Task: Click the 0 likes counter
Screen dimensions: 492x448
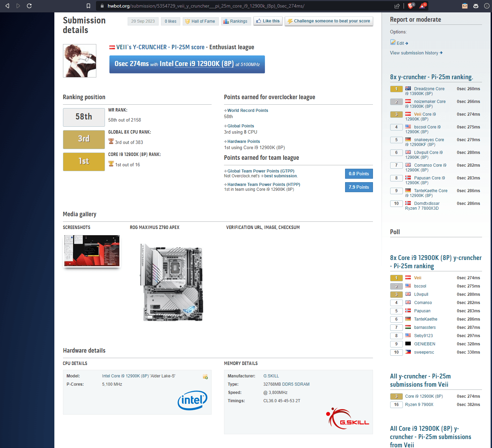Action: coord(170,21)
